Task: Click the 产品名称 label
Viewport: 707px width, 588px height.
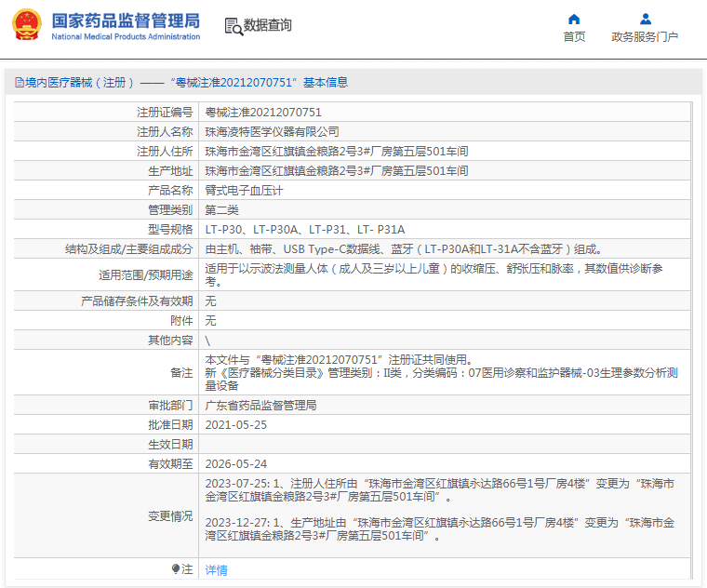Action: 170,191
